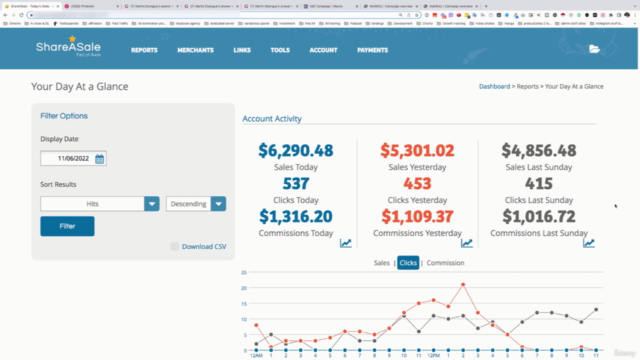Open the PAYMENTS menu
Image resolution: width=640 pixels, height=360 pixels.
pos(372,50)
